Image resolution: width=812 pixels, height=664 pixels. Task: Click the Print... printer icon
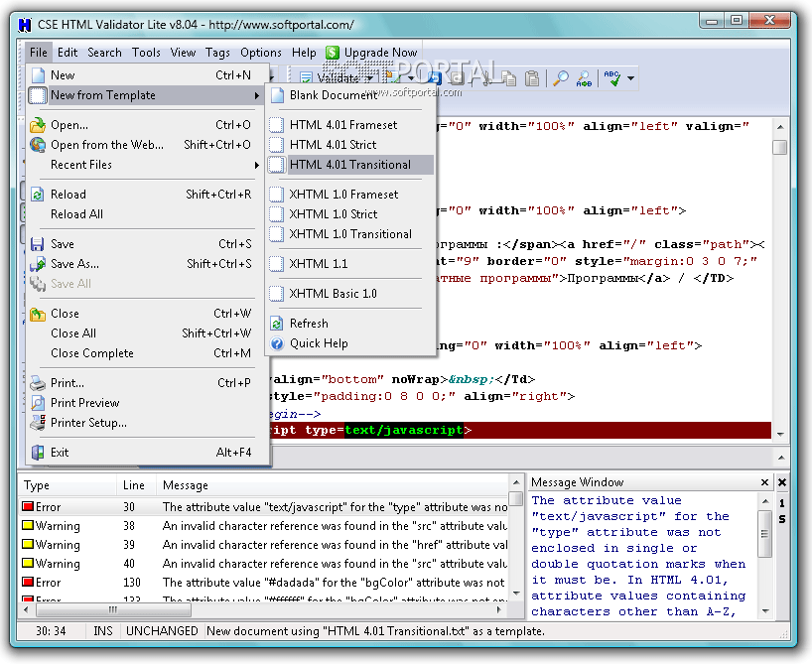pos(38,383)
